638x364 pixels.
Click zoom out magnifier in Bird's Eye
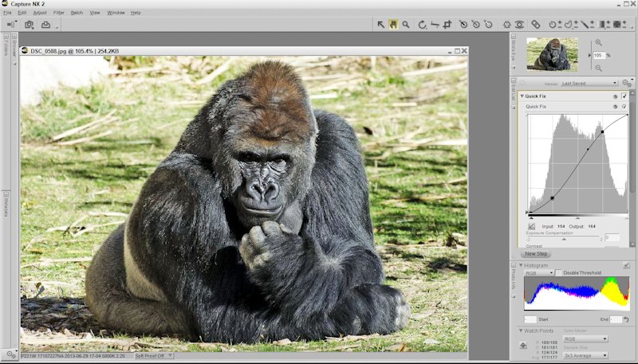coord(599,68)
